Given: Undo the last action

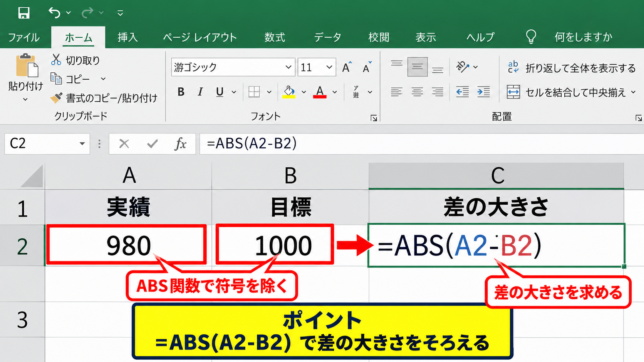Looking at the screenshot, I should [54, 13].
